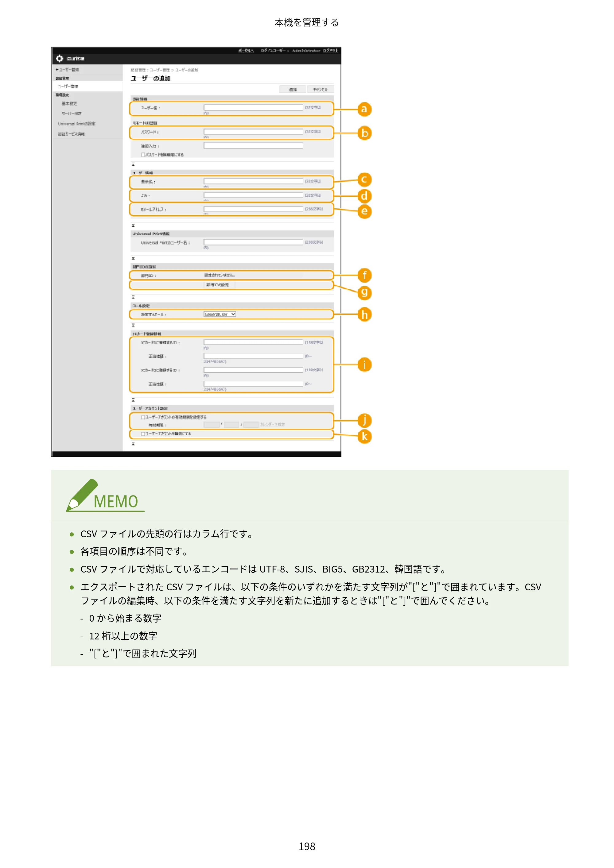Click the ICカード1に登録するID field

click(253, 342)
